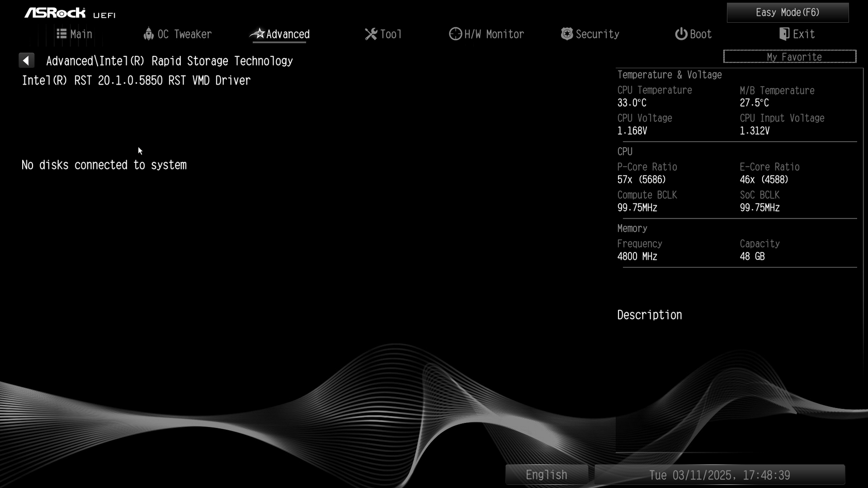Select the Exit tab

click(797, 34)
